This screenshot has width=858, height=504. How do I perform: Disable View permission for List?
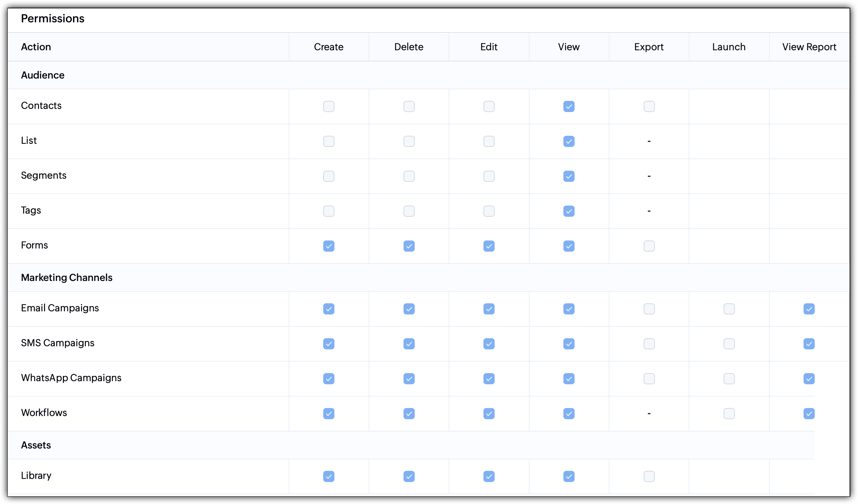pyautogui.click(x=569, y=141)
